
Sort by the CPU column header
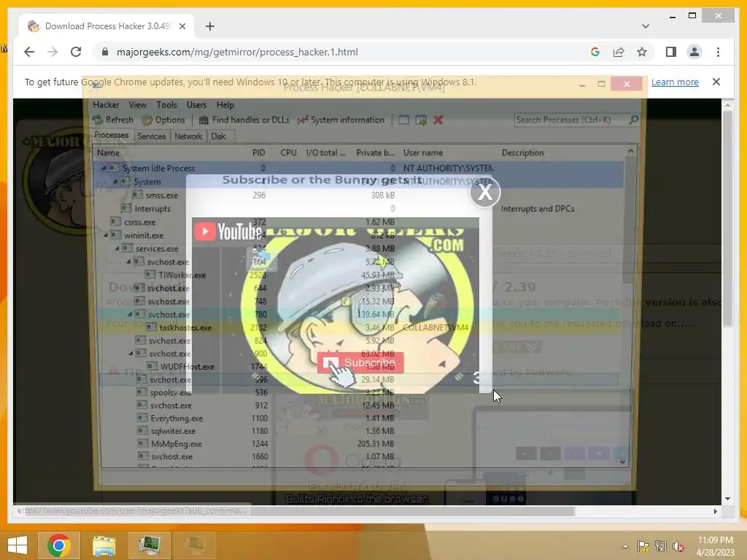tap(288, 153)
